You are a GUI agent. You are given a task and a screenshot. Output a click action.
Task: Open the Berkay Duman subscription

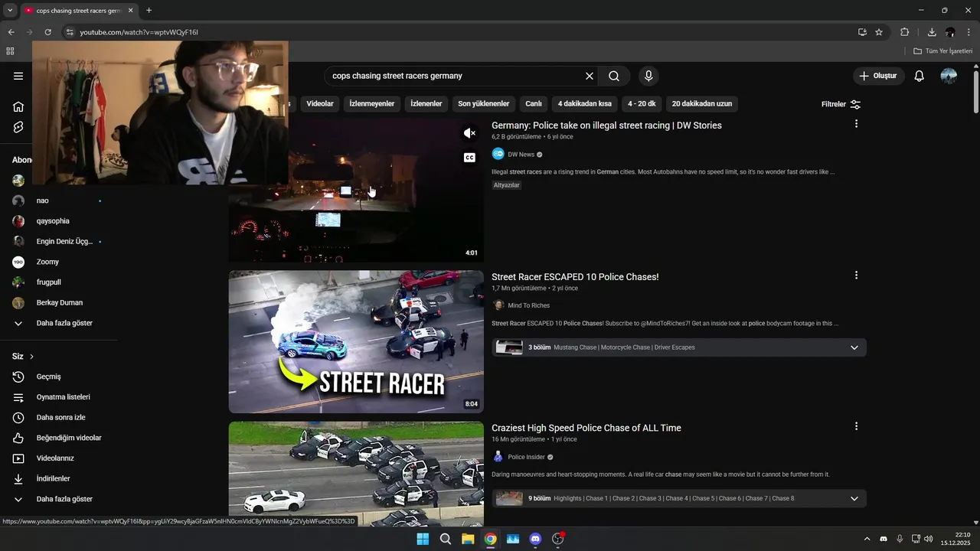(x=59, y=302)
